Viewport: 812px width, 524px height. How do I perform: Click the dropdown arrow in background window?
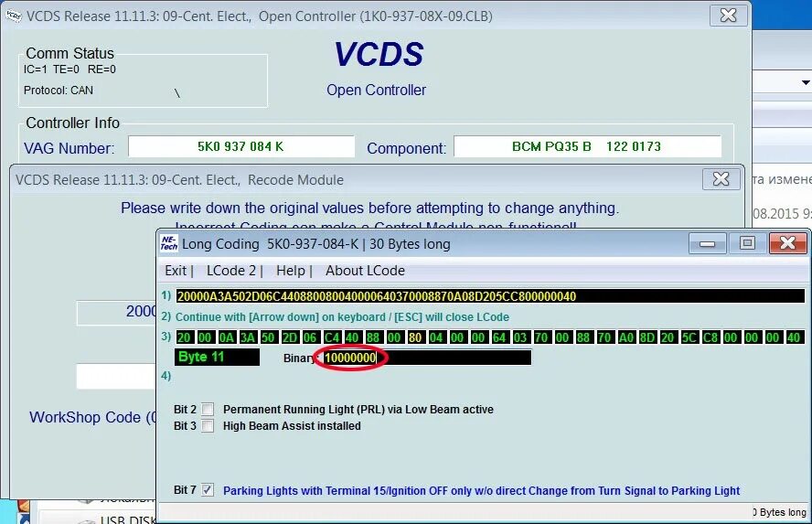click(806, 82)
